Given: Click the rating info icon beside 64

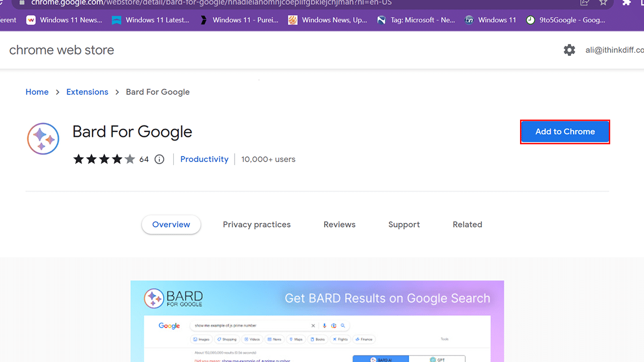Looking at the screenshot, I should [x=159, y=159].
